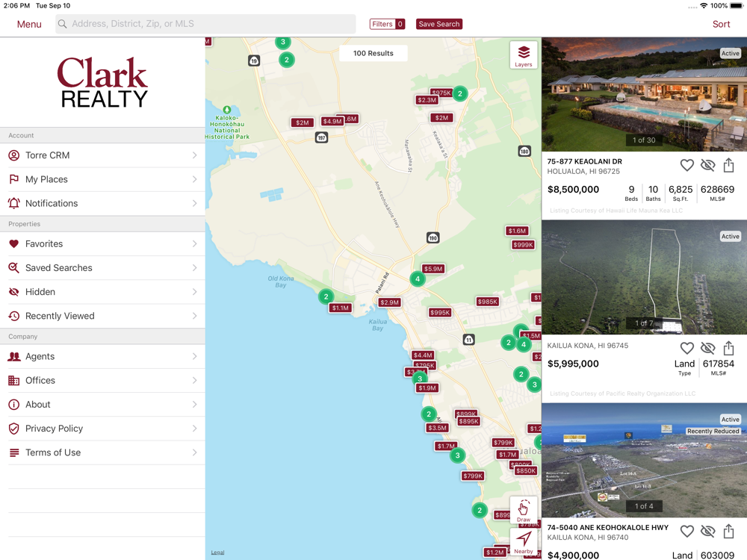Open Notifications menu item
Image resolution: width=747 pixels, height=560 pixels.
pyautogui.click(x=102, y=203)
